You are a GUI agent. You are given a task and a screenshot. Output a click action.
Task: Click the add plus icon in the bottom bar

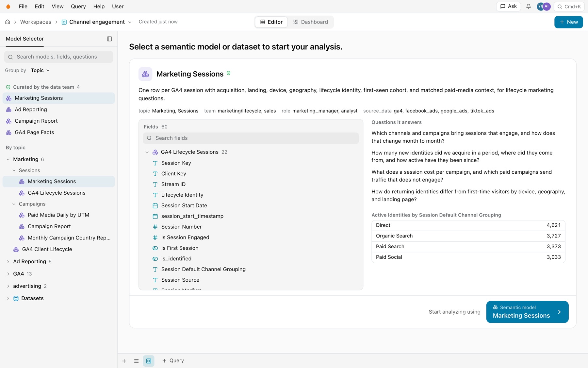click(124, 361)
